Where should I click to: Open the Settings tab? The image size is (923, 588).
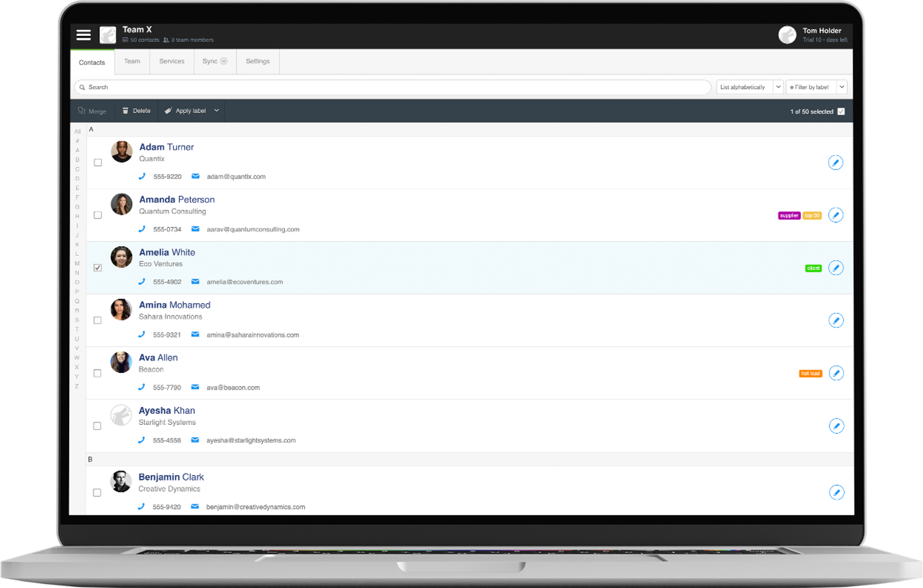tap(258, 61)
